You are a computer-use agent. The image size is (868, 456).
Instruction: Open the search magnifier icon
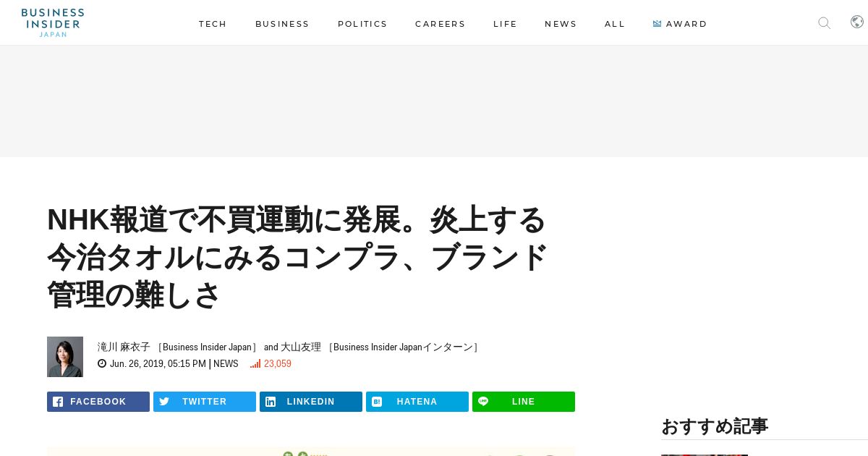(x=824, y=23)
